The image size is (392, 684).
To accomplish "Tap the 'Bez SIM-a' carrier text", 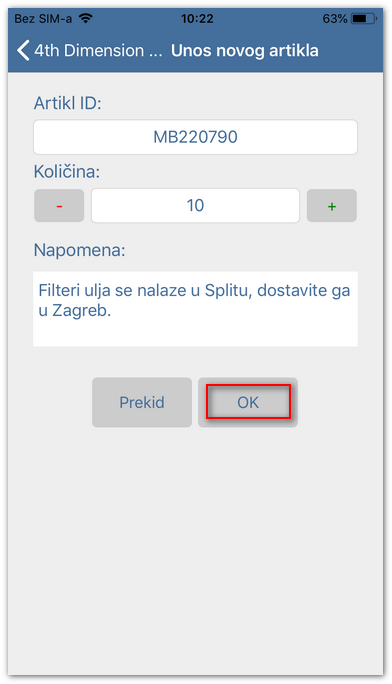I will point(43,18).
